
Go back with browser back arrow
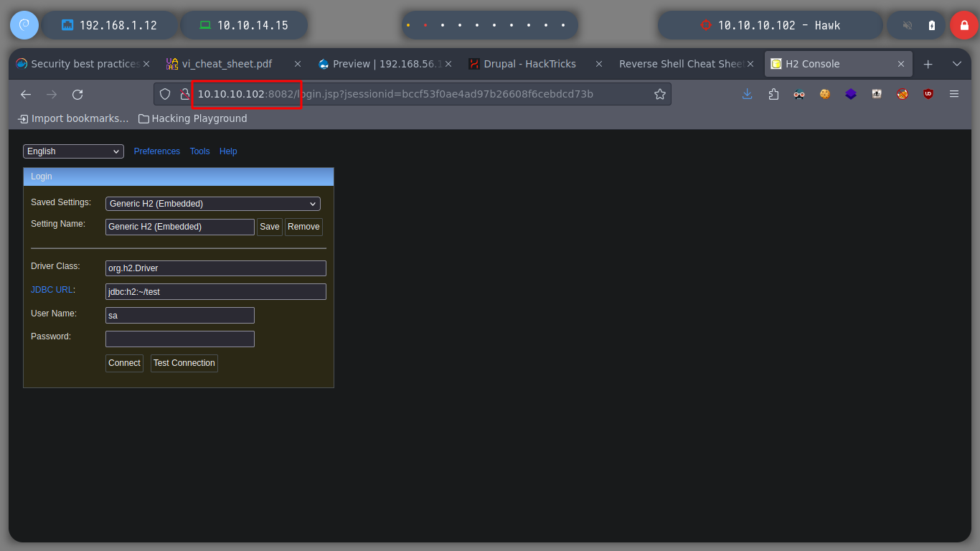26,94
